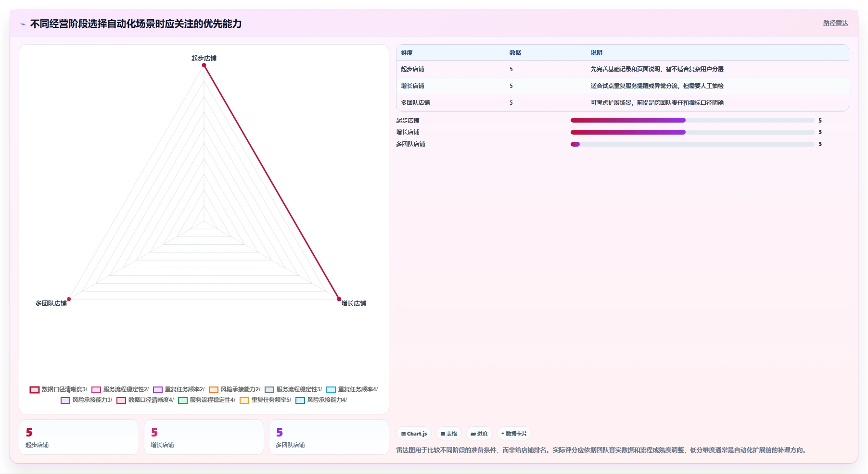This screenshot has height=474, width=868.
Task: Click the 进度 tag chip
Action: coord(479,434)
